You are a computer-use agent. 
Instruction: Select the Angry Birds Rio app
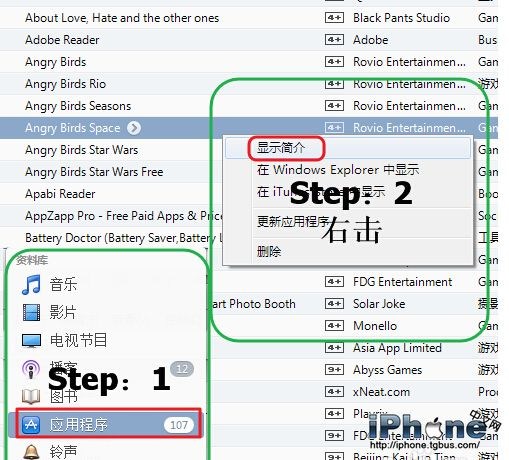tap(249, 84)
